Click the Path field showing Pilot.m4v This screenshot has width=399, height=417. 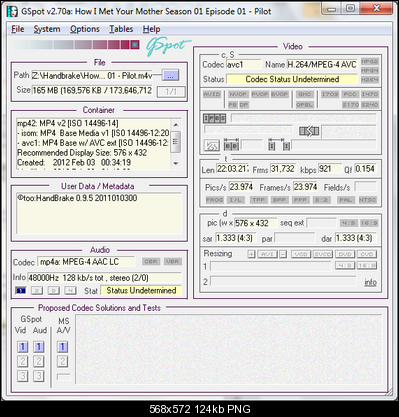92,76
